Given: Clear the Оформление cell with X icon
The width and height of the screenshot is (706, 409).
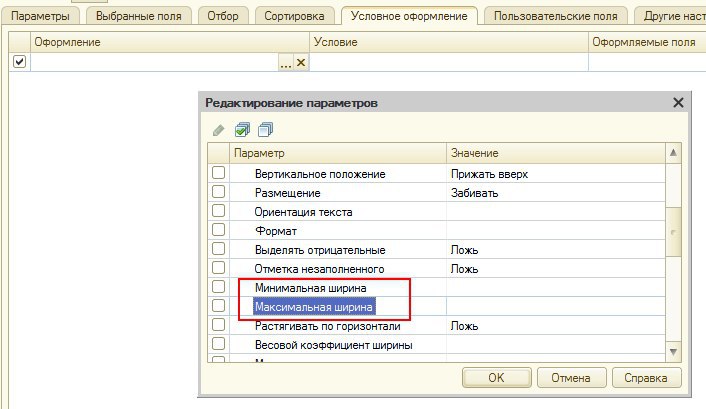Looking at the screenshot, I should [301, 62].
